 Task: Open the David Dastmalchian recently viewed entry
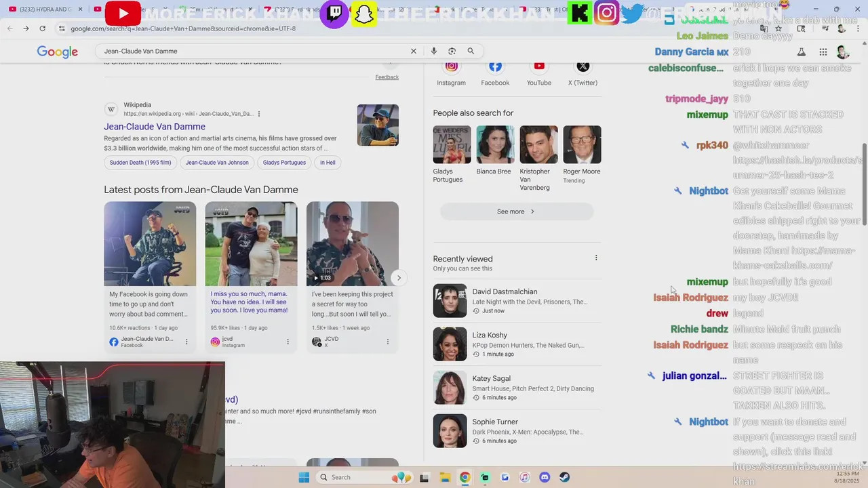[517, 301]
